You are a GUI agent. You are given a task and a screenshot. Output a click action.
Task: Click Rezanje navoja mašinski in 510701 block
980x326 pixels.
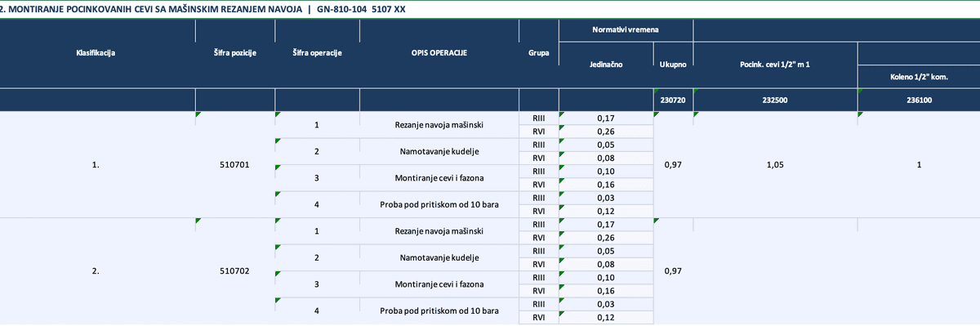click(x=439, y=125)
